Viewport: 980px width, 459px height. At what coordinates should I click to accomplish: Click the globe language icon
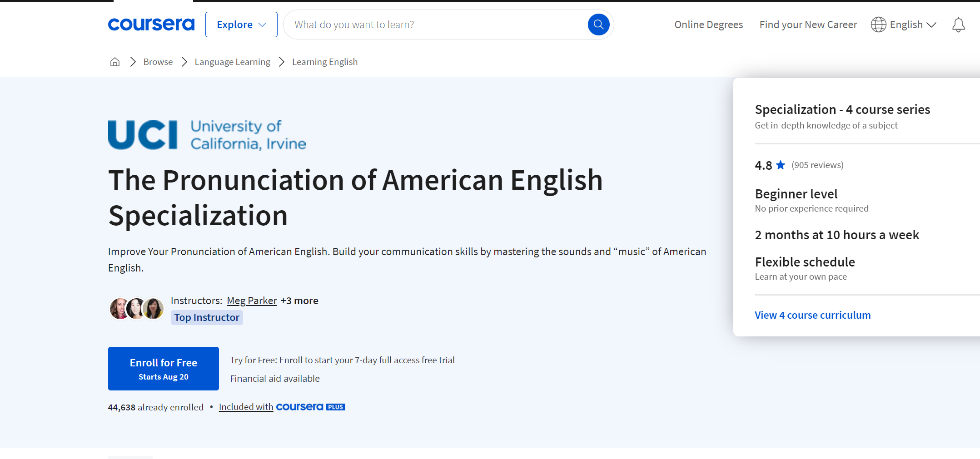pyautogui.click(x=878, y=25)
